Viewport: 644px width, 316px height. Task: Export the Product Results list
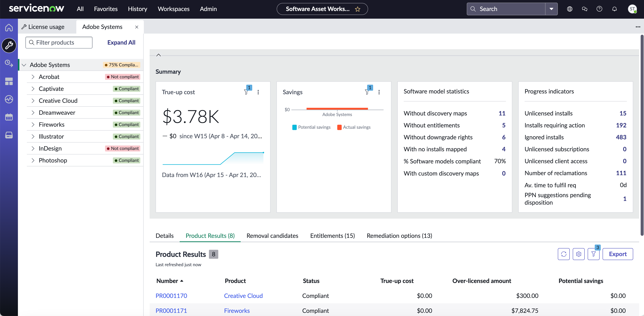618,254
